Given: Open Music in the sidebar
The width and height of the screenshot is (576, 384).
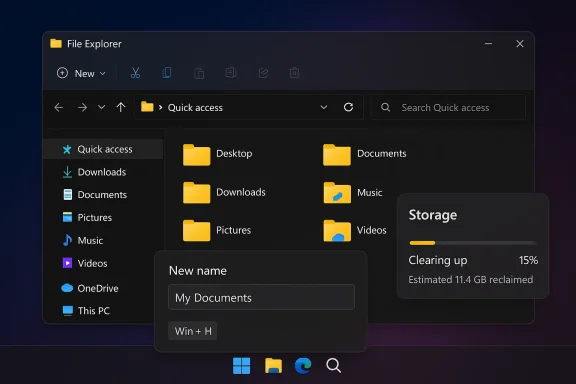Looking at the screenshot, I should pyautogui.click(x=84, y=240).
